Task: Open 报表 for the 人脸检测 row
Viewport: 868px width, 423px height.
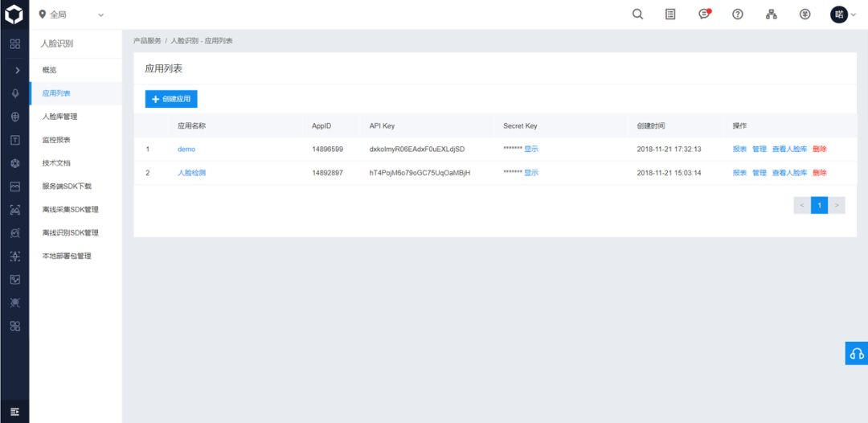Action: coord(739,173)
